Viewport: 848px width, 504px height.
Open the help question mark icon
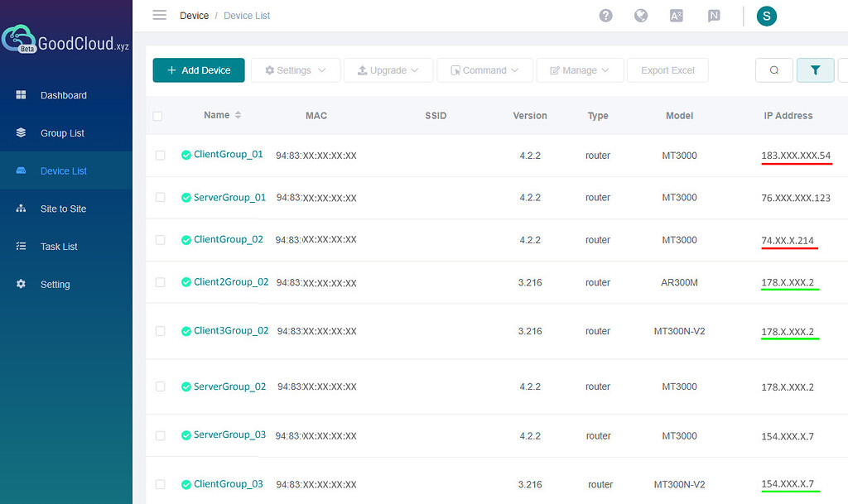(605, 16)
